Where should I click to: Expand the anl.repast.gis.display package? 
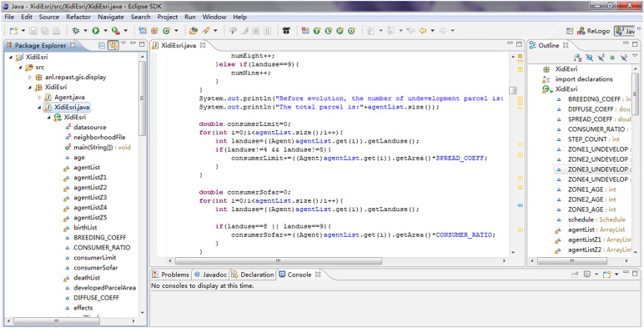click(30, 78)
